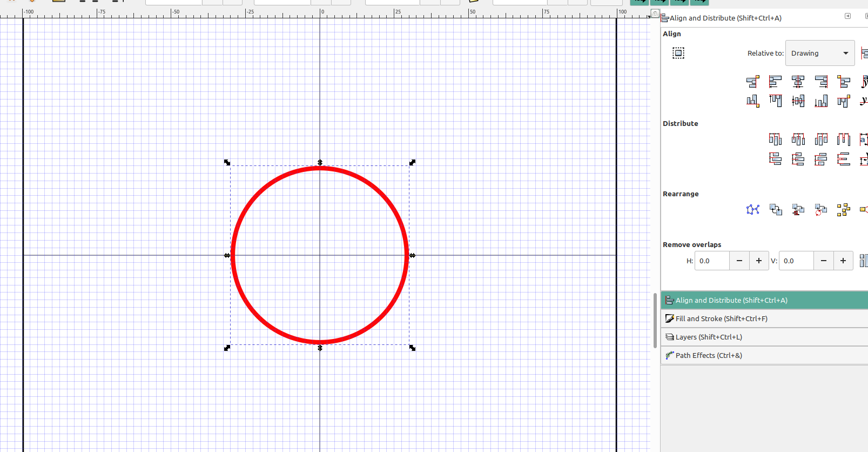This screenshot has width=868, height=452.
Task: Distribute left edges equidistantly
Action: coord(775,139)
